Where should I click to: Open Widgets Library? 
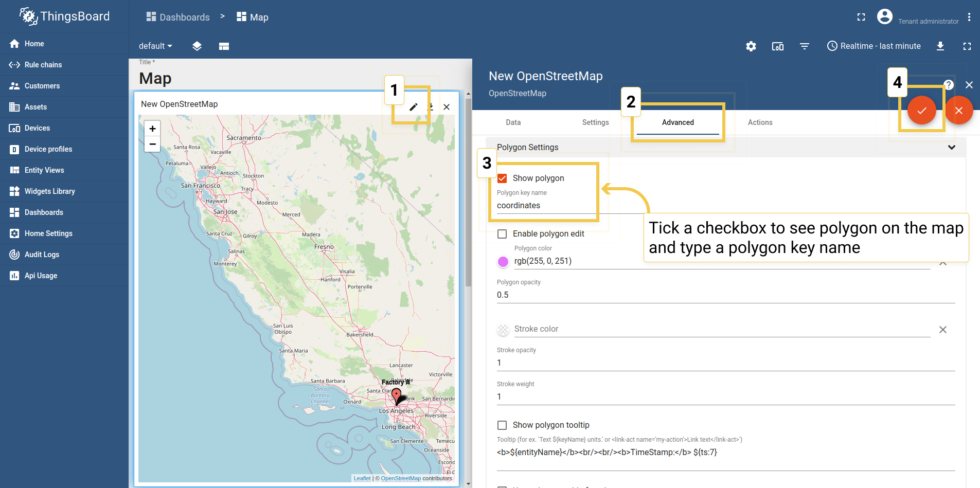pyautogui.click(x=64, y=191)
